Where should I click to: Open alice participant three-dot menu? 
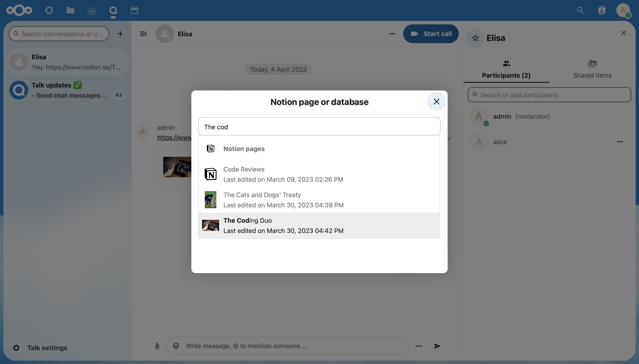[x=620, y=142]
